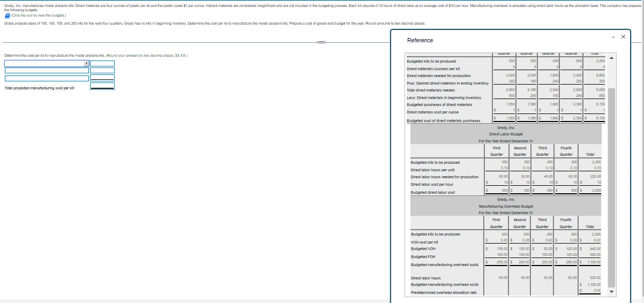Click the amount field beside the dropdown

point(102,63)
